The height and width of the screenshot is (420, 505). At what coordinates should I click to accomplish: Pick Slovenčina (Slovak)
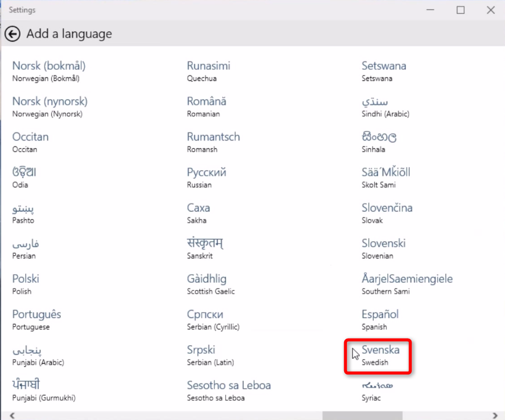click(387, 213)
